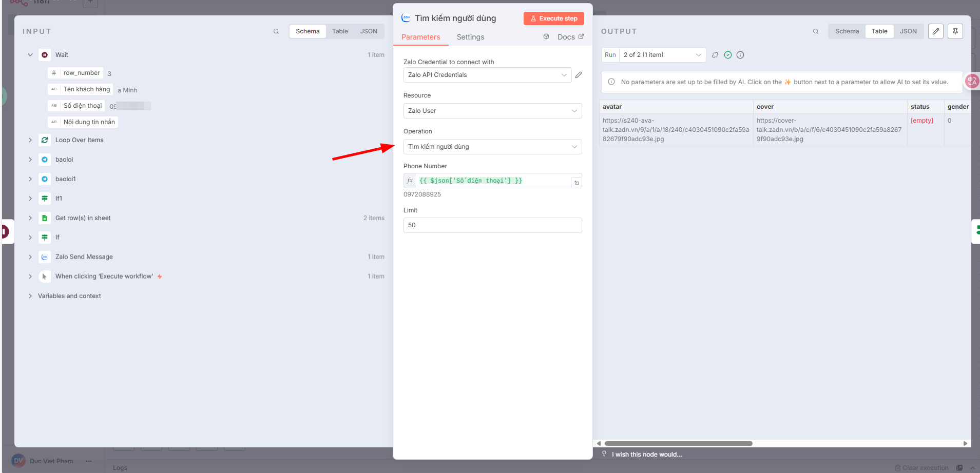Click the If1 node icon
The height and width of the screenshot is (473, 980).
point(45,199)
